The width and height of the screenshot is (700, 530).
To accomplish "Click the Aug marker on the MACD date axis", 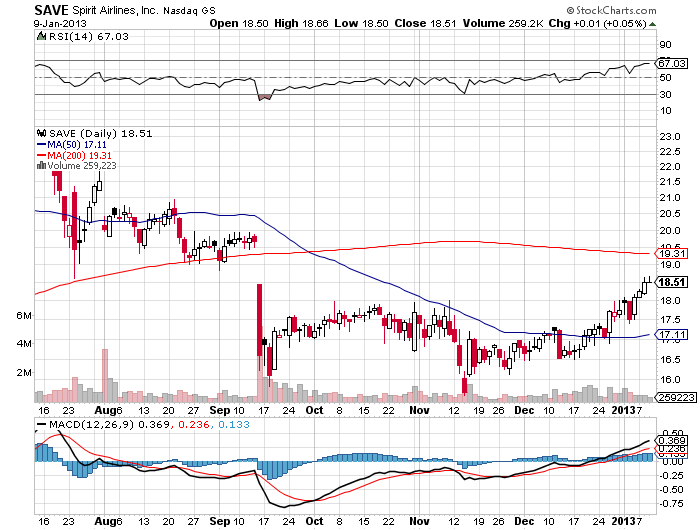I will click(105, 521).
